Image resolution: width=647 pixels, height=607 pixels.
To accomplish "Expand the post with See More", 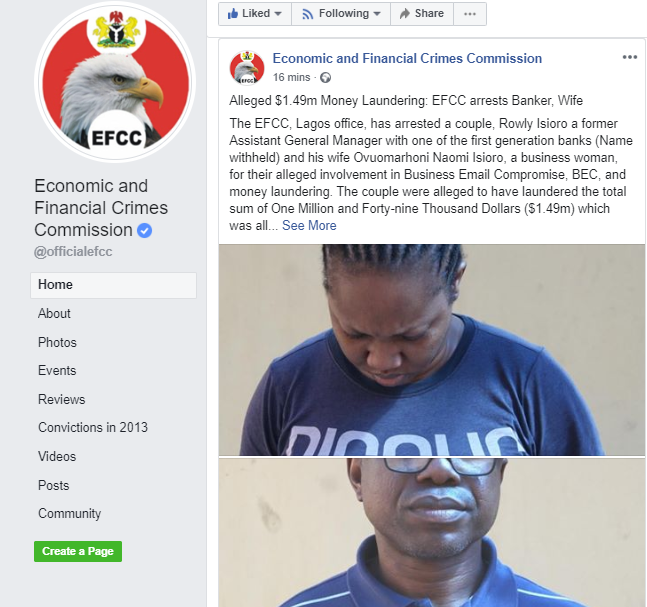I will tap(309, 226).
